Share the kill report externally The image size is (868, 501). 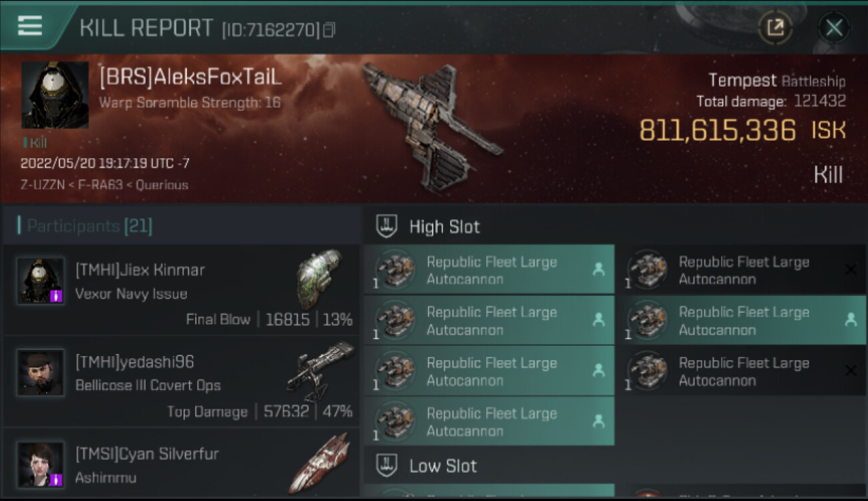point(775,27)
